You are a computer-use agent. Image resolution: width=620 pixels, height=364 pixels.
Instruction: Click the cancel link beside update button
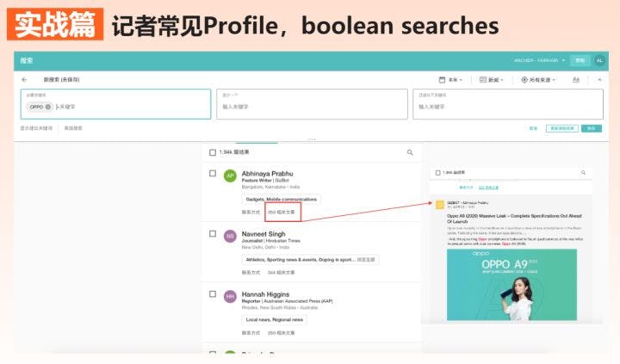tap(533, 128)
